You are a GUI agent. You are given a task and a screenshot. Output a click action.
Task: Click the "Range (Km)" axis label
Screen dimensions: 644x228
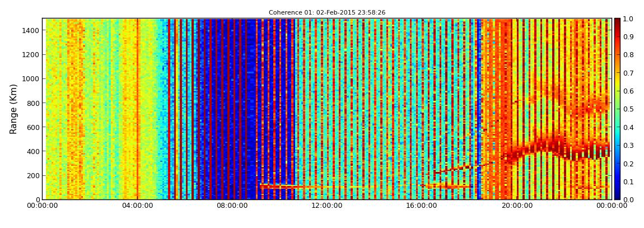click(13, 109)
